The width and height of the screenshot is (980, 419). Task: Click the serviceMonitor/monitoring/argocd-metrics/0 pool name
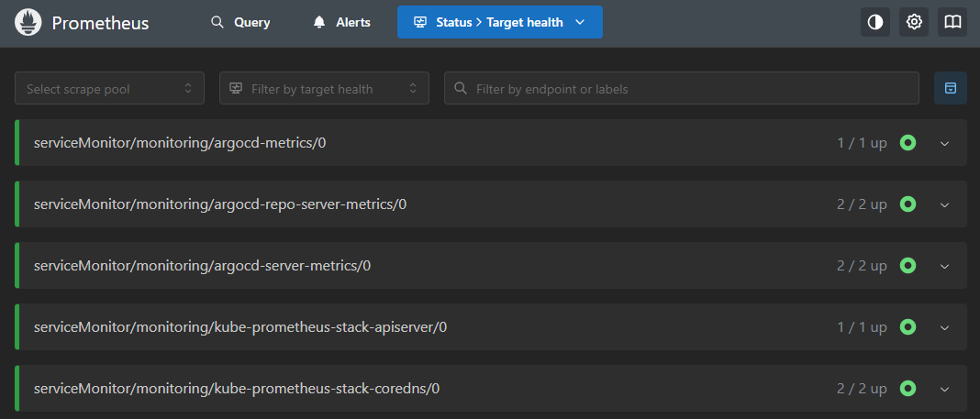pos(180,143)
